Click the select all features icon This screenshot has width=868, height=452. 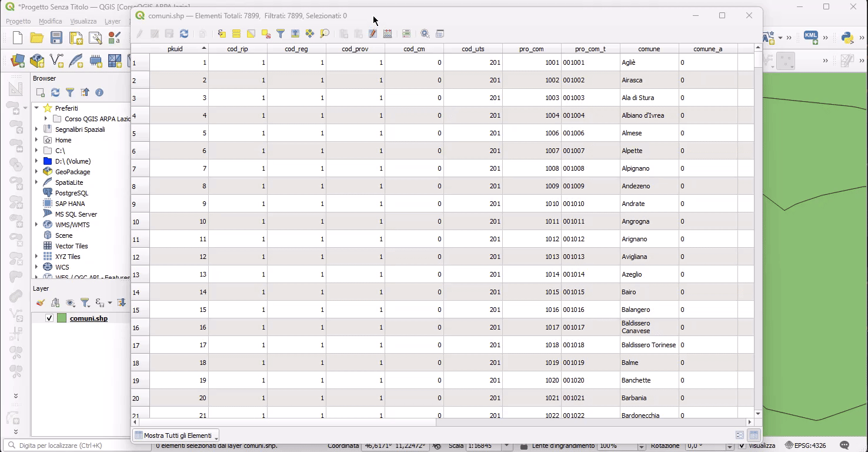(236, 34)
